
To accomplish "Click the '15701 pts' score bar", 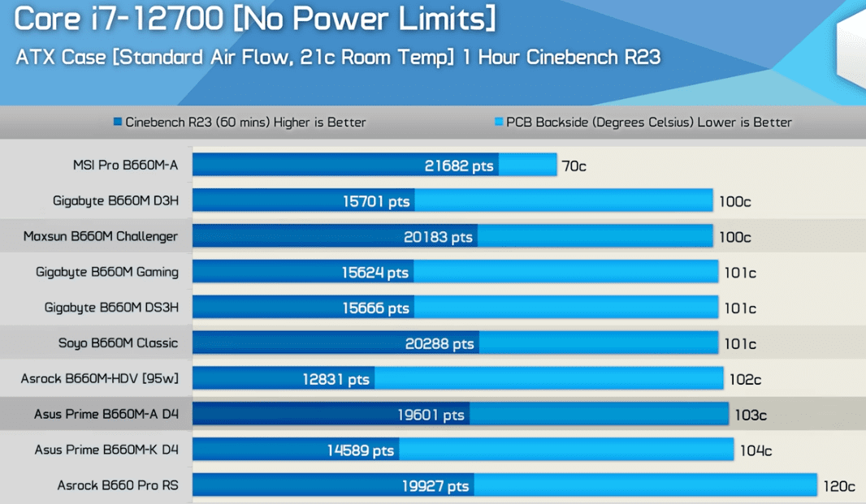I will pyautogui.click(x=303, y=201).
